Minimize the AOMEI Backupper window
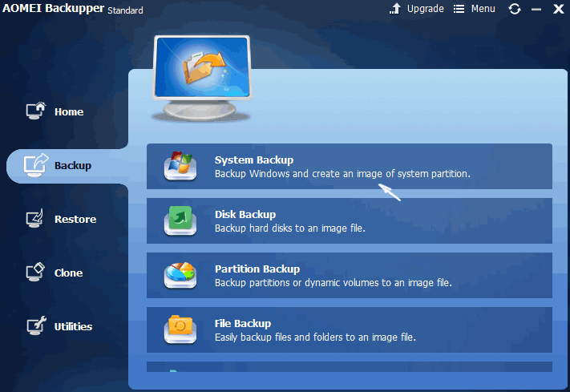This screenshot has width=570, height=392. point(536,10)
